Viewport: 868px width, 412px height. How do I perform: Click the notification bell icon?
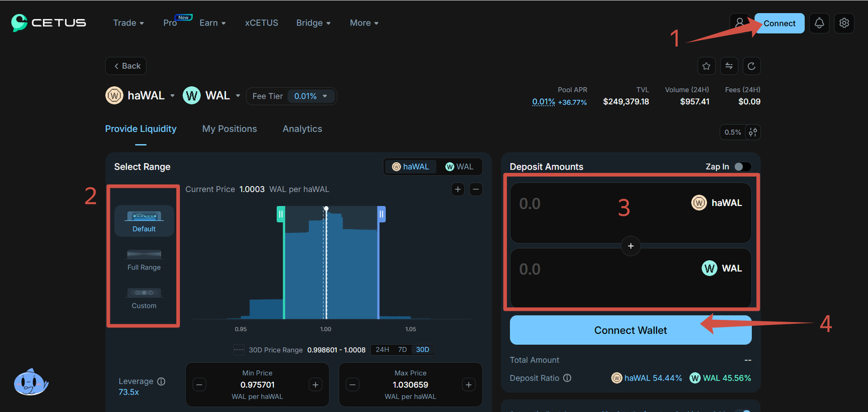pyautogui.click(x=819, y=23)
